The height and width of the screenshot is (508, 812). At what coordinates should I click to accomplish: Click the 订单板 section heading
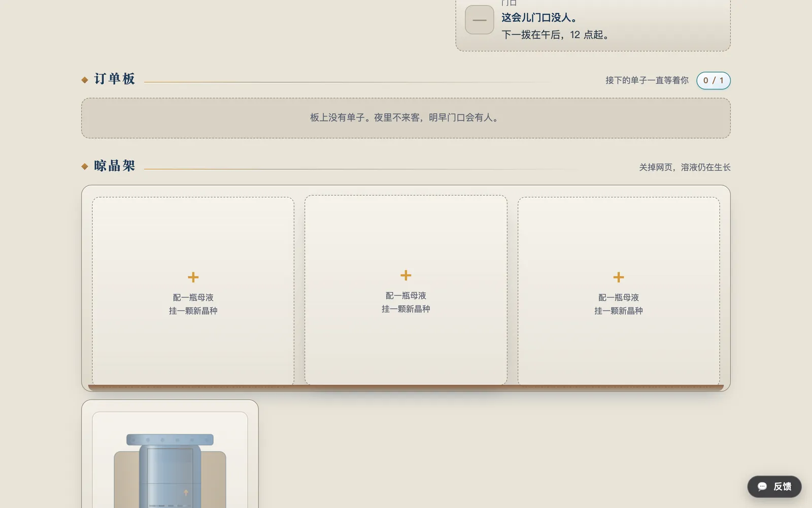[115, 79]
